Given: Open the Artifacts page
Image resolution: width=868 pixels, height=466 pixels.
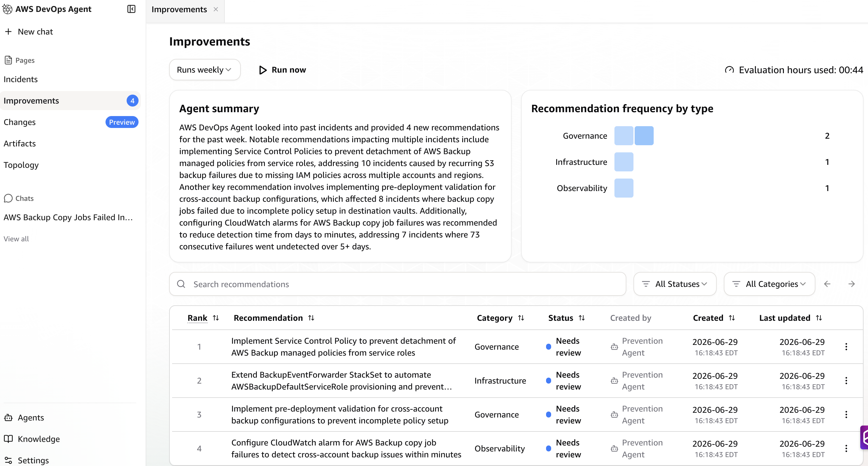Looking at the screenshot, I should tap(20, 143).
